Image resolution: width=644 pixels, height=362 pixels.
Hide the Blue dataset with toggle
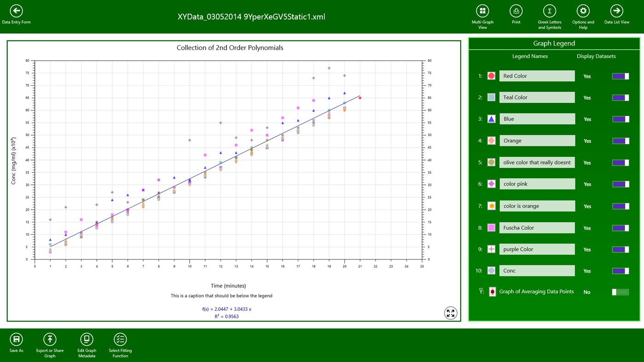(x=620, y=119)
